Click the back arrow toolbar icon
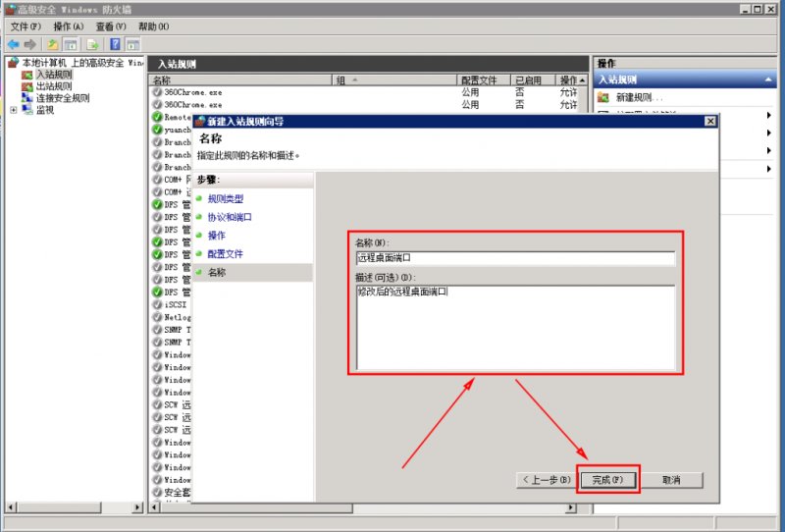Viewport: 785px width, 532px height. point(14,44)
